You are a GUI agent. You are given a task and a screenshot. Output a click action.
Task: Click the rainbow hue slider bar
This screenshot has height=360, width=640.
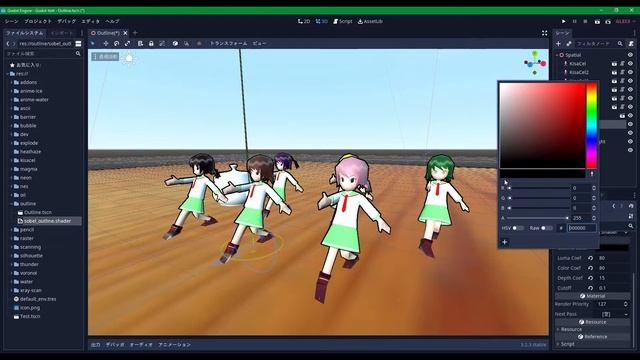[592, 126]
